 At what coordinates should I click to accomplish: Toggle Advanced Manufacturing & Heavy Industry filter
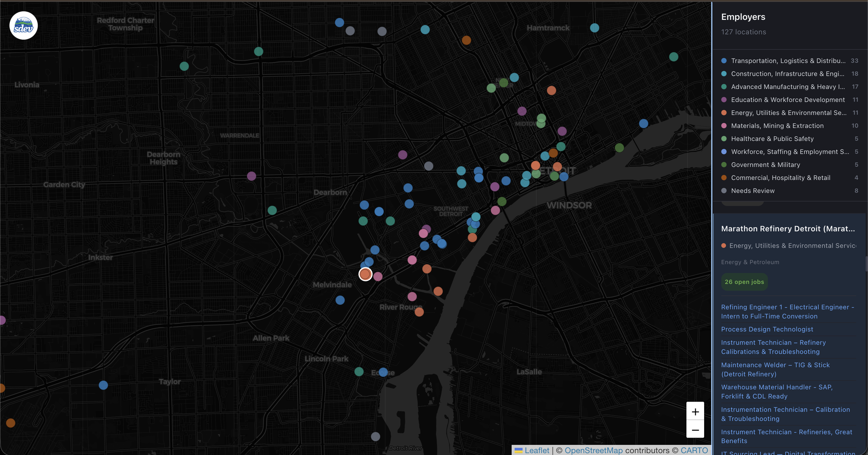(790, 87)
